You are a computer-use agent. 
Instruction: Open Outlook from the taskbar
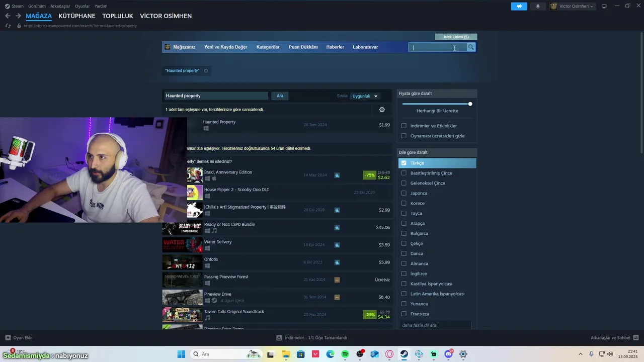tap(374, 354)
